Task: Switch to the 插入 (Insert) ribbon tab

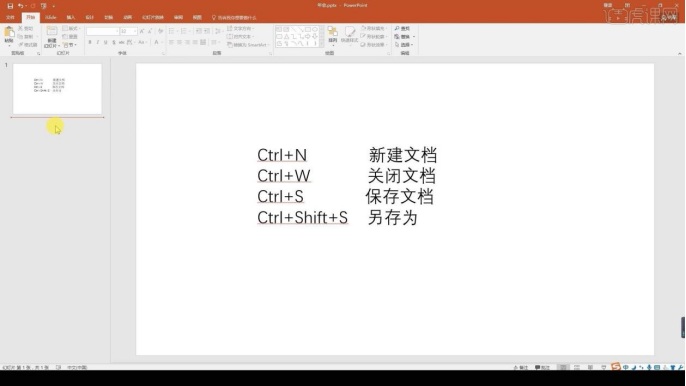Action: (71, 18)
